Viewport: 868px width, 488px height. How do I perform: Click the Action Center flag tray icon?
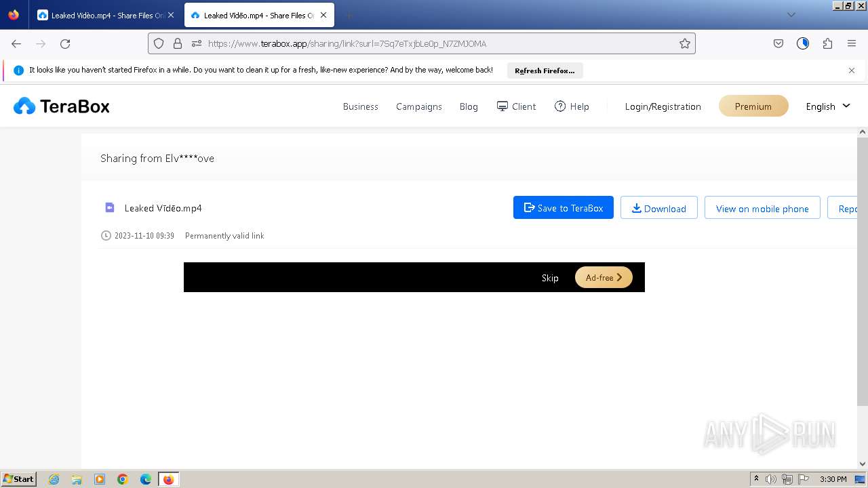tap(804, 479)
